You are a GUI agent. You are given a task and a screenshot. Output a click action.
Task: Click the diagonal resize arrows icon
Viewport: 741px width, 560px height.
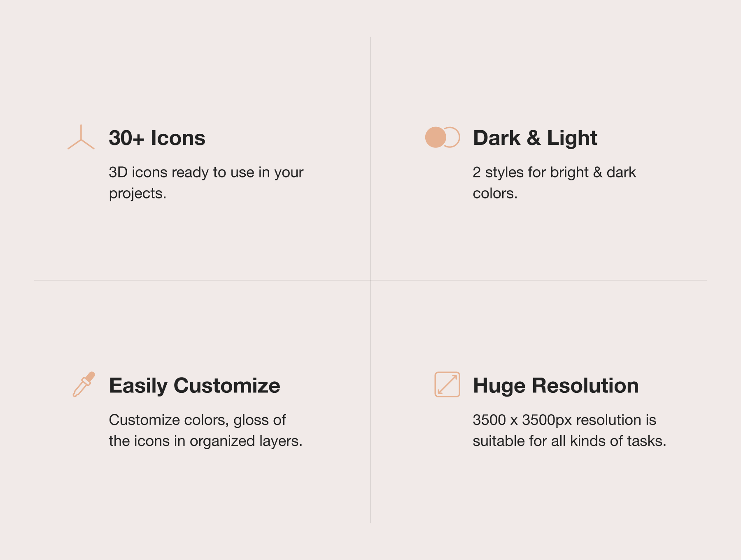tap(447, 385)
